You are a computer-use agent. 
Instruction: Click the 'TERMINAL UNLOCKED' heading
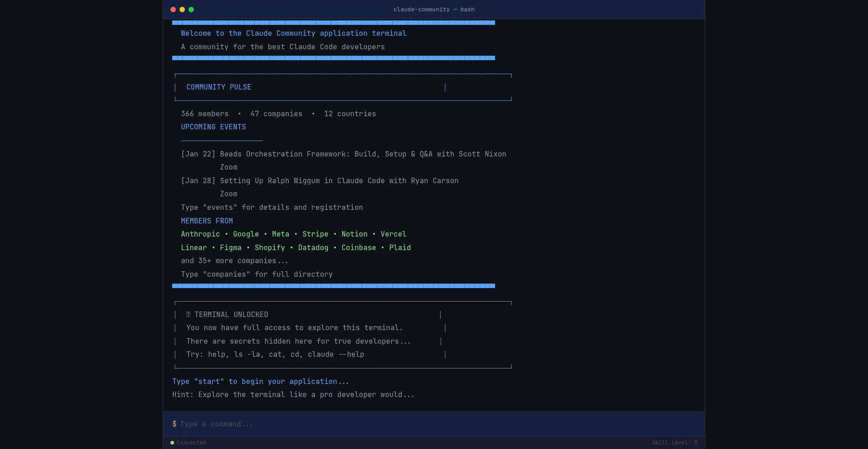coord(231,315)
